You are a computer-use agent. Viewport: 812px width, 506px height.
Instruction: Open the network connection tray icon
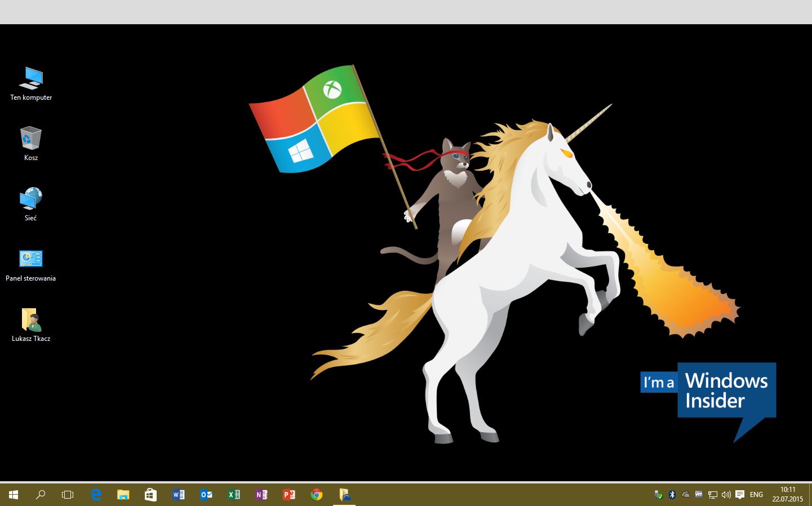click(x=713, y=495)
